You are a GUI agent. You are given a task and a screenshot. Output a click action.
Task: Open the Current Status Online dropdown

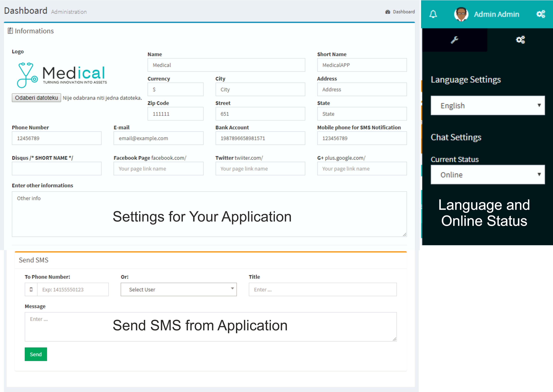click(488, 175)
